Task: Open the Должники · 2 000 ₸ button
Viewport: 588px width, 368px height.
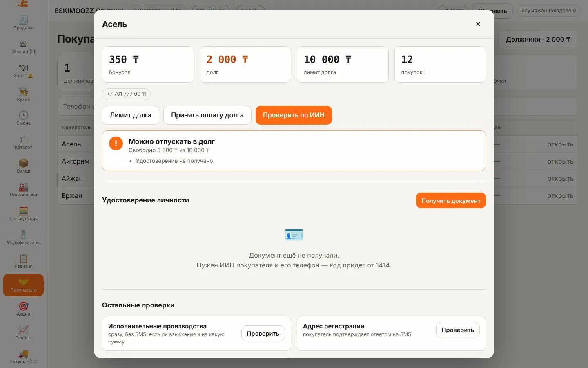Action: tap(538, 40)
